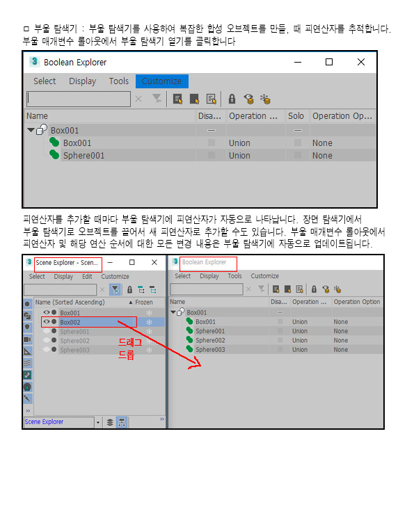
Task: Toggle the eye visibility of Sphere002 in Scene Explorer
Action: pos(47,340)
